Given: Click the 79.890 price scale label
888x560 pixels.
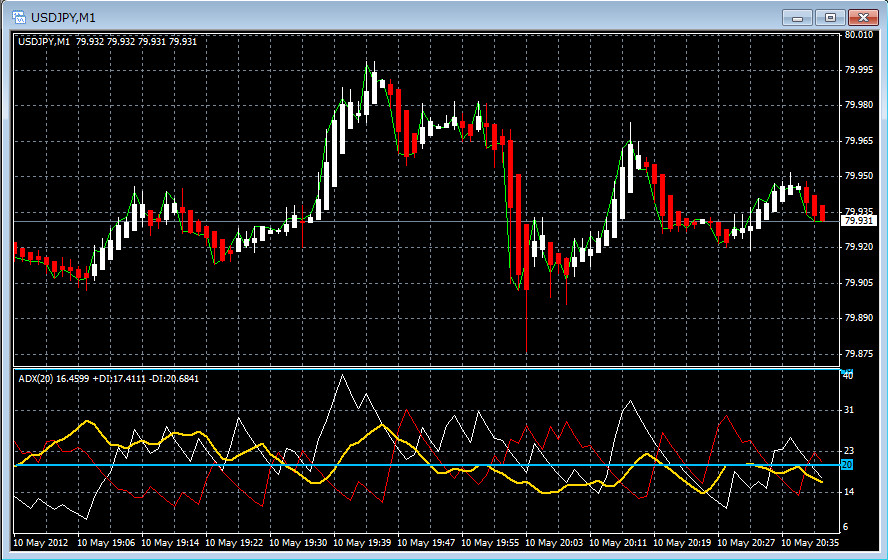Looking at the screenshot, I should coord(859,318).
